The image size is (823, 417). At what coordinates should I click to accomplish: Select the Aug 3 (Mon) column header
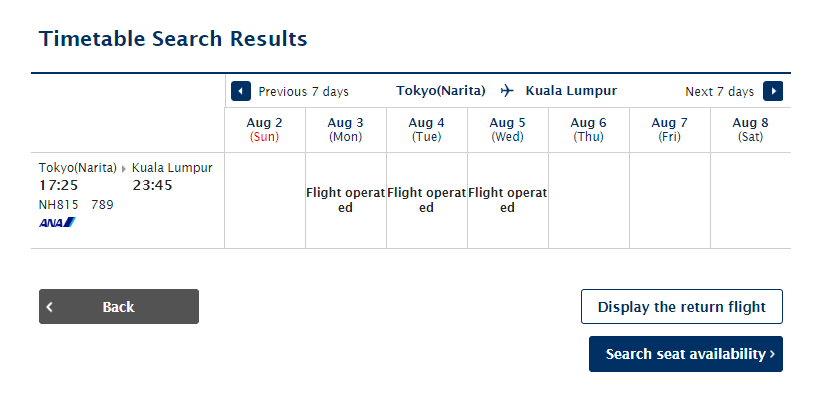[345, 130]
